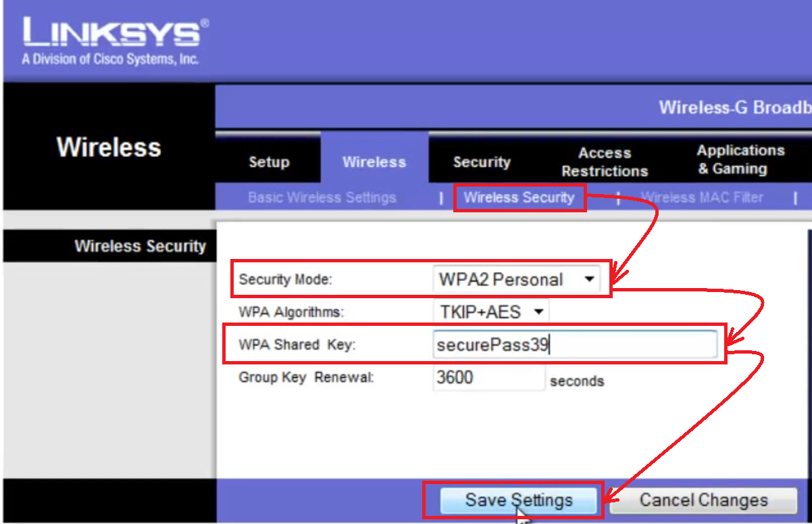Select Basic Wireless Settings subtab

point(322,198)
